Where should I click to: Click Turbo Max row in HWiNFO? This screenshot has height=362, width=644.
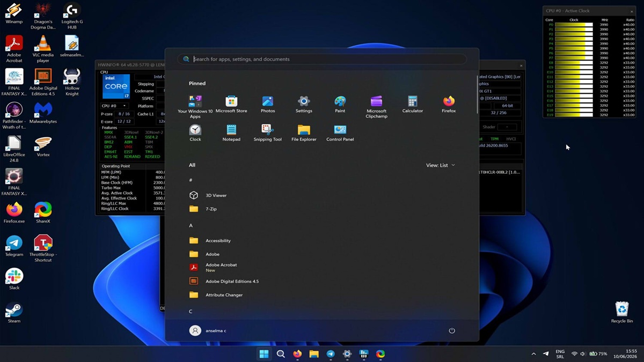tap(133, 188)
